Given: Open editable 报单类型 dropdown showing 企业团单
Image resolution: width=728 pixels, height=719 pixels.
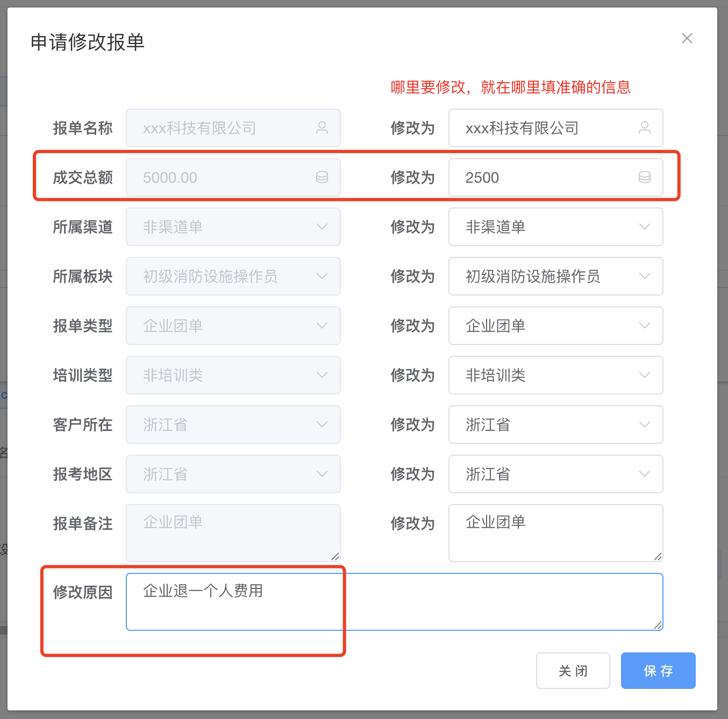Looking at the screenshot, I should [555, 326].
